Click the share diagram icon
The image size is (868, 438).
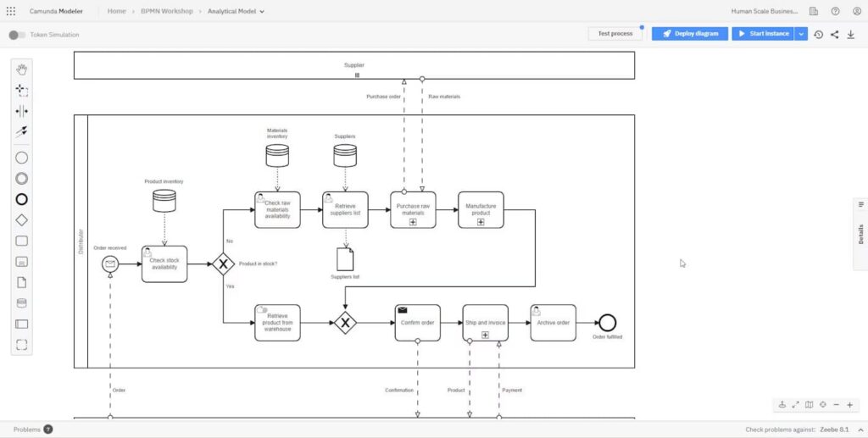tap(834, 35)
